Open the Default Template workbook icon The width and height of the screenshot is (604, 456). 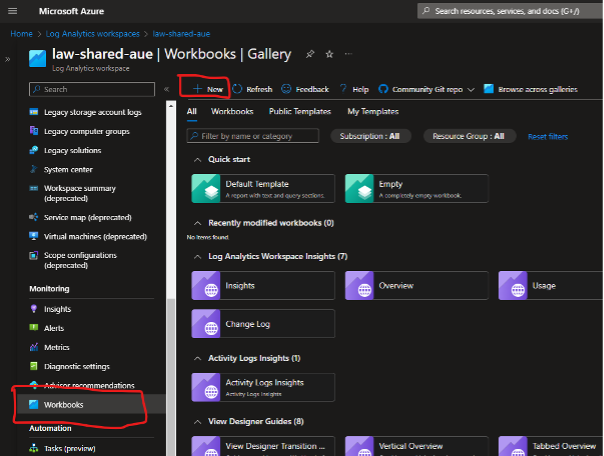point(206,189)
